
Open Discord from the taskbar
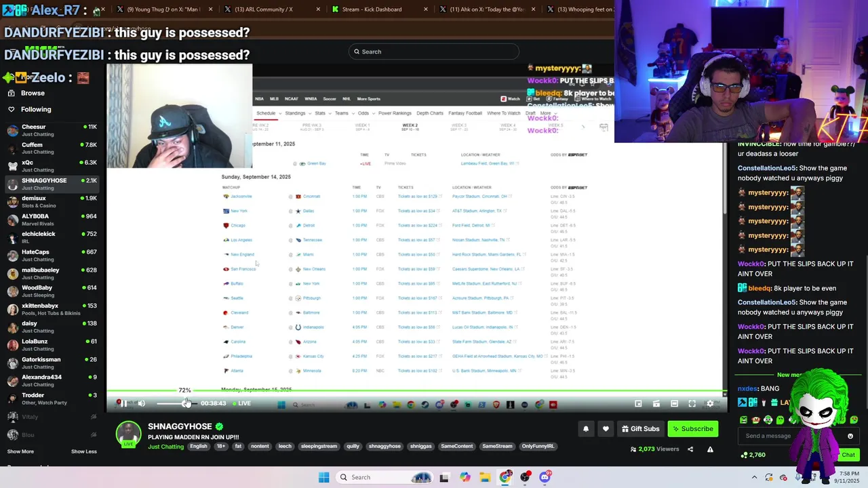pos(545,477)
